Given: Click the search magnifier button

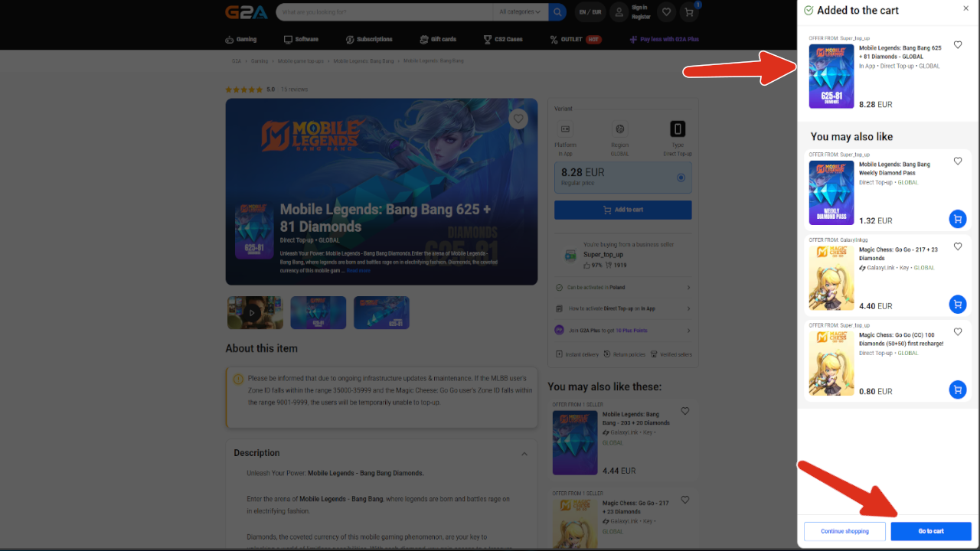Looking at the screenshot, I should coord(557,12).
